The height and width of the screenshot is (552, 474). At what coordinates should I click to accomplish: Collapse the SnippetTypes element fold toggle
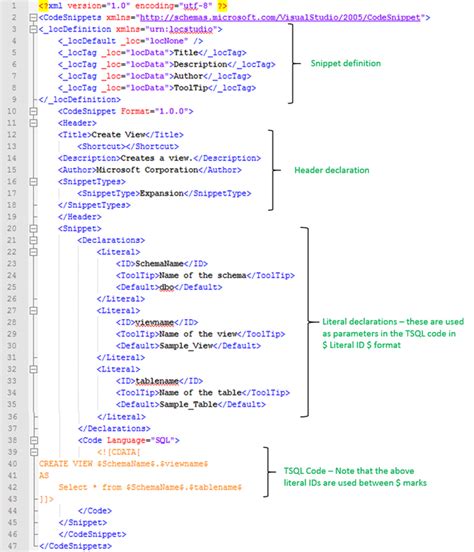[33, 182]
